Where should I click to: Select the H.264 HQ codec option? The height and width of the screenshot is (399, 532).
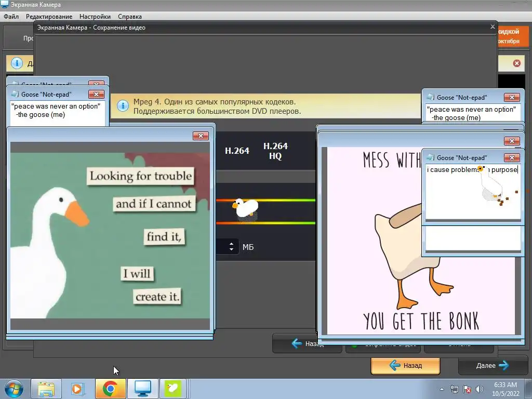[275, 151]
